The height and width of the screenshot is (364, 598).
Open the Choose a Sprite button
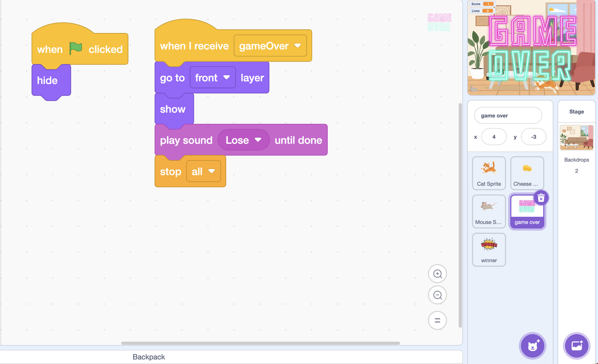pos(532,346)
